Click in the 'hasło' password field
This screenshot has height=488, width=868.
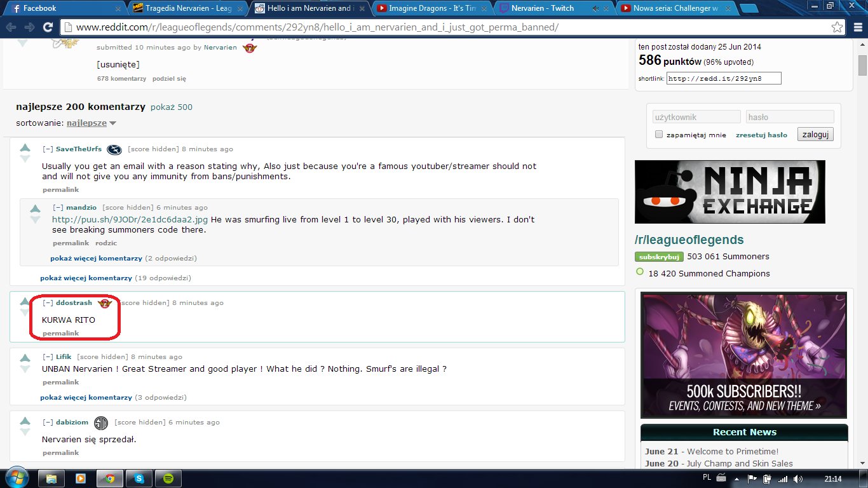pyautogui.click(x=790, y=117)
